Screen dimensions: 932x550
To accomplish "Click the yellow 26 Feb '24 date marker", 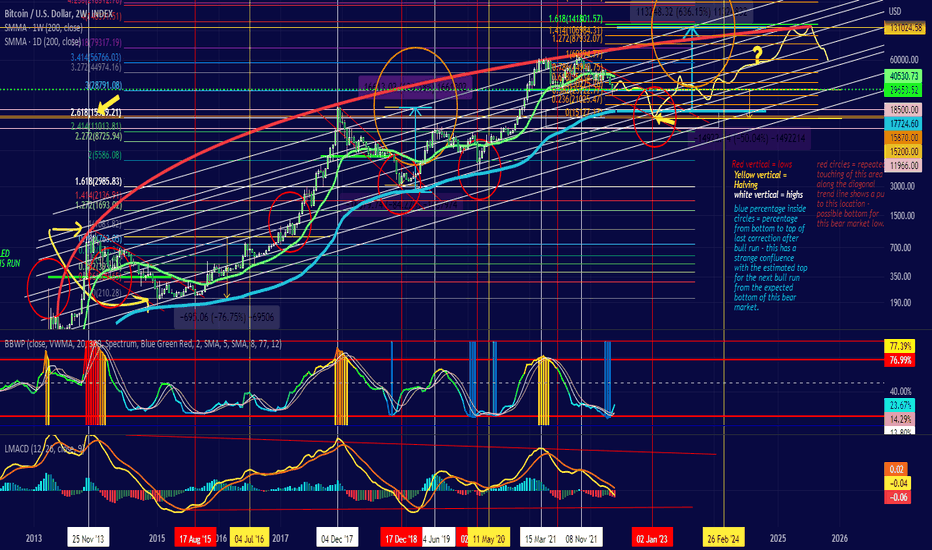I will (723, 539).
